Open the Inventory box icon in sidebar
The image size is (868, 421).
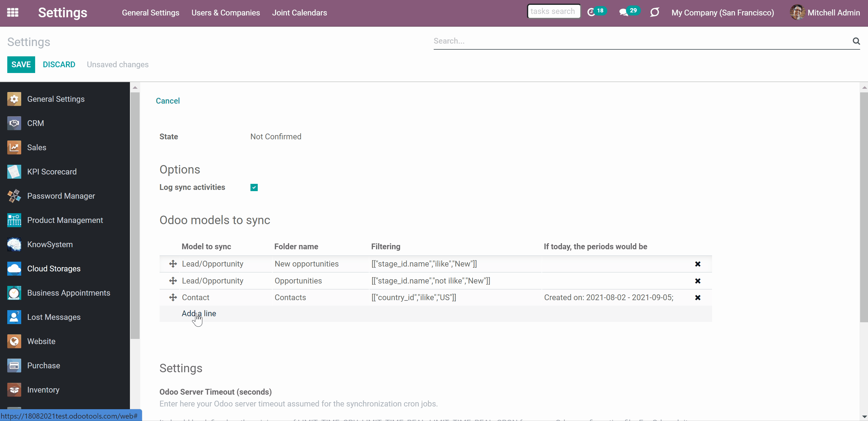14,390
